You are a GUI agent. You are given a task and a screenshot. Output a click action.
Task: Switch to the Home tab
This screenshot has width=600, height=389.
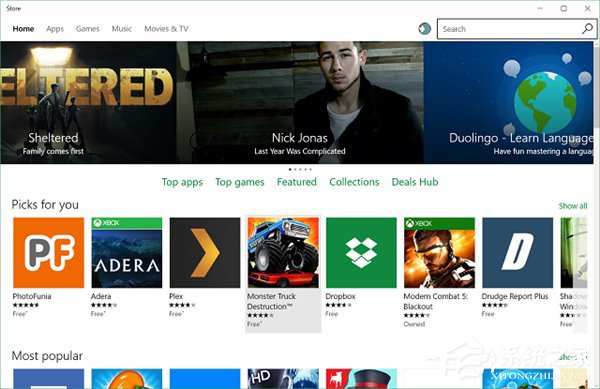(23, 29)
